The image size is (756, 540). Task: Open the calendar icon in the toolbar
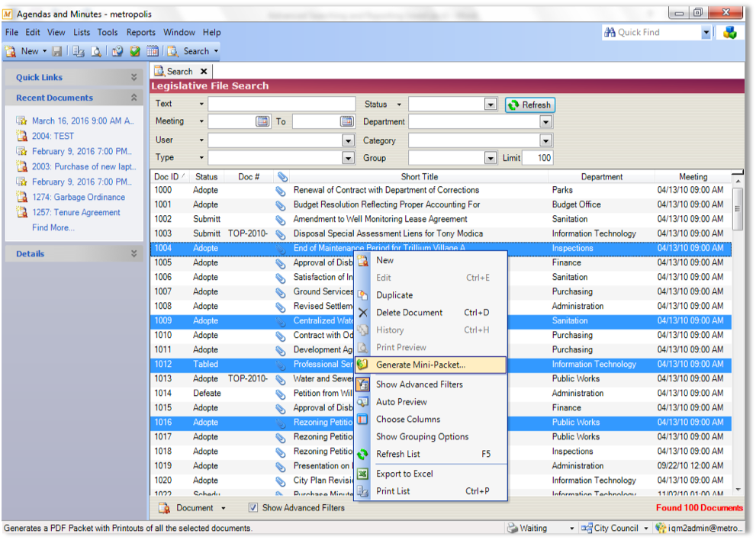point(153,51)
